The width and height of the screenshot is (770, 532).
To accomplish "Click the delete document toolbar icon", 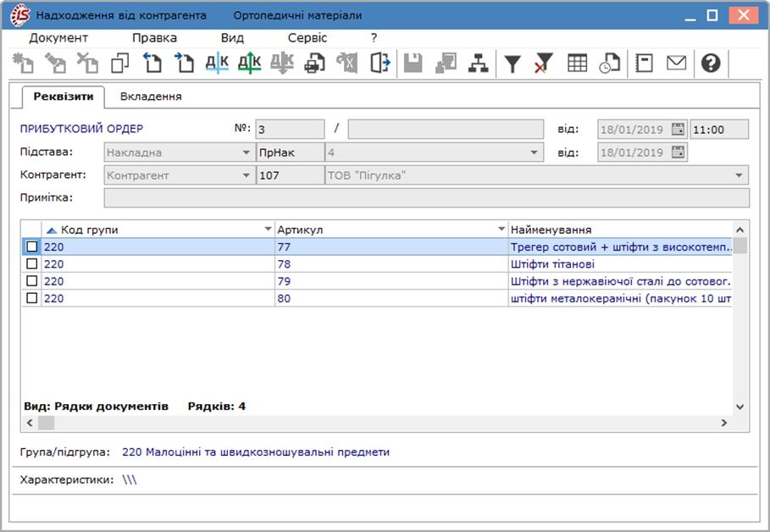I will point(87,63).
